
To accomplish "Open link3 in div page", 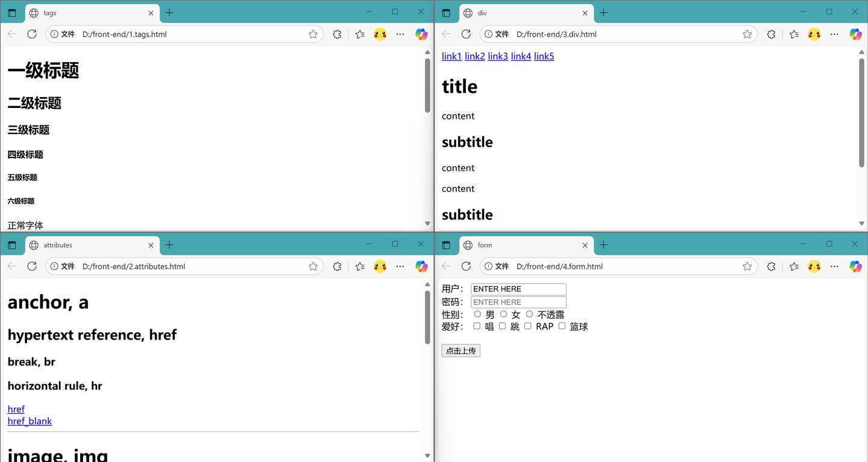I will tap(498, 56).
